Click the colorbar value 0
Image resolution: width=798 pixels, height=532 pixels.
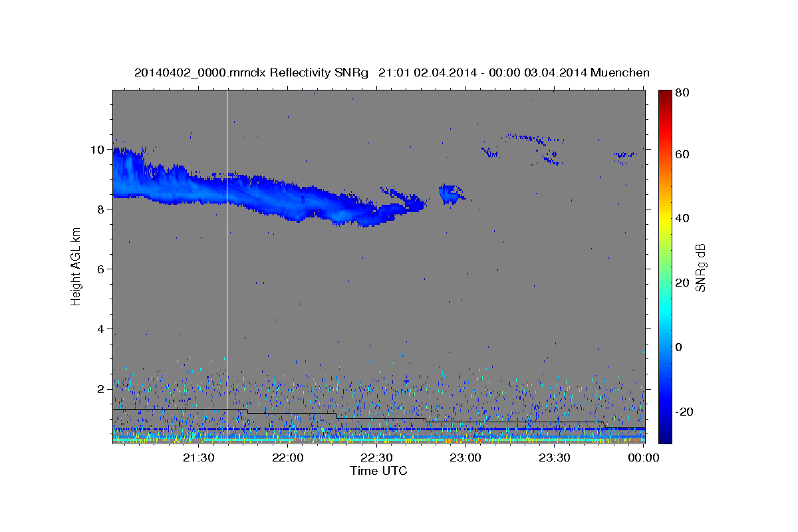[679, 347]
